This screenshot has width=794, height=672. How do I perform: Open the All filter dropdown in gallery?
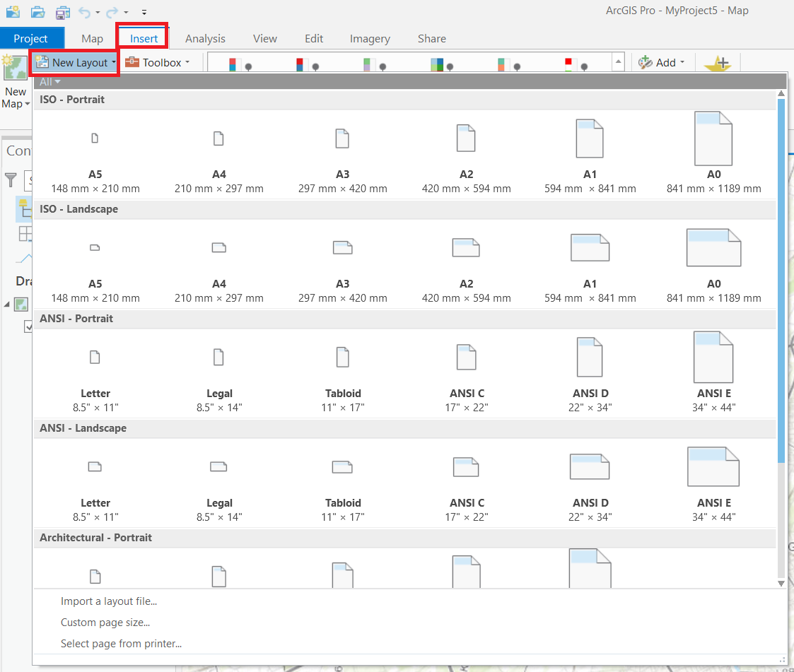pyautogui.click(x=49, y=82)
